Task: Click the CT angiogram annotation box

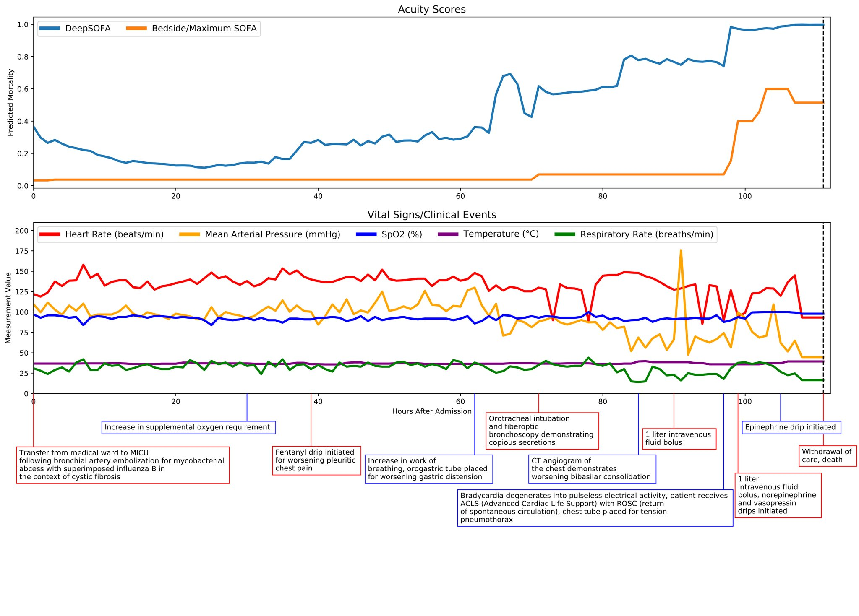Action: pyautogui.click(x=592, y=469)
